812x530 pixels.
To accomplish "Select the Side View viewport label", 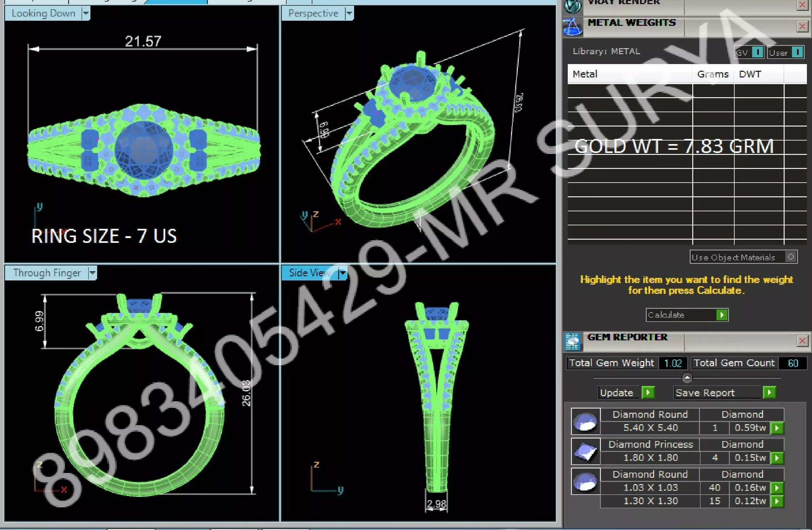I will point(310,273).
